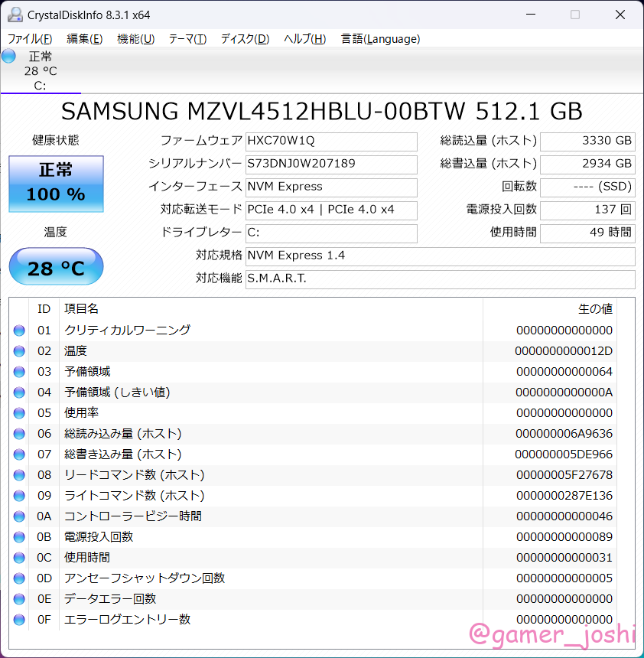
Task: Select the リードコマンド数 (ホスト) row
Action: pyautogui.click(x=313, y=474)
